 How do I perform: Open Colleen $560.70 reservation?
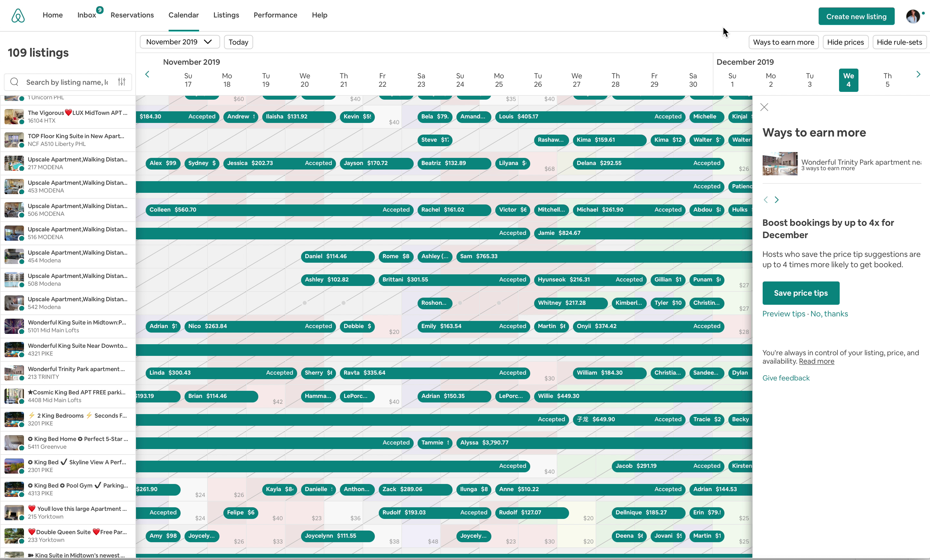[279, 210]
